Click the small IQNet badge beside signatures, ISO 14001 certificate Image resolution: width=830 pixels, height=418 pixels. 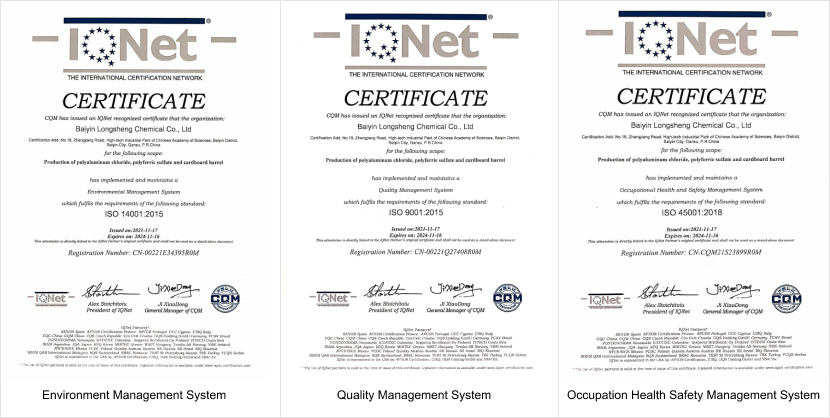coord(50,299)
